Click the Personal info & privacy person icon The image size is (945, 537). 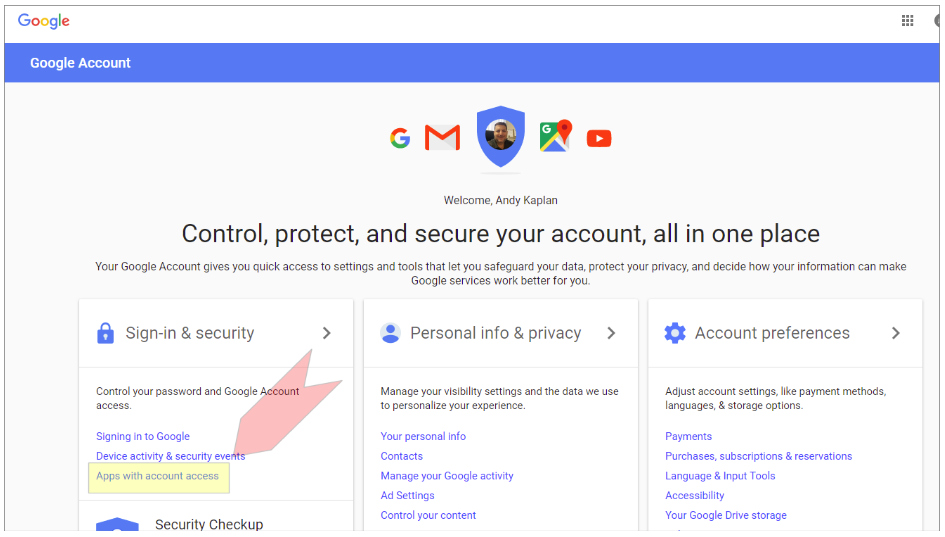click(x=390, y=334)
